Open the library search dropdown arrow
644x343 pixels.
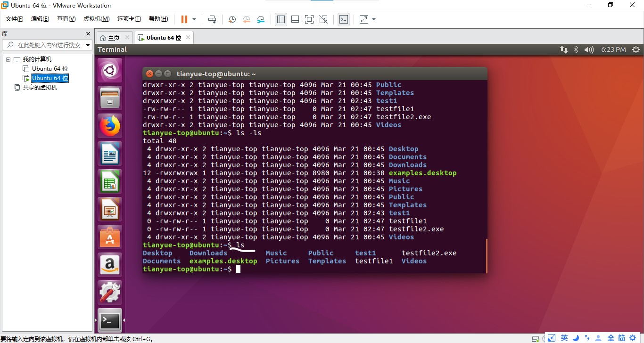pos(88,45)
